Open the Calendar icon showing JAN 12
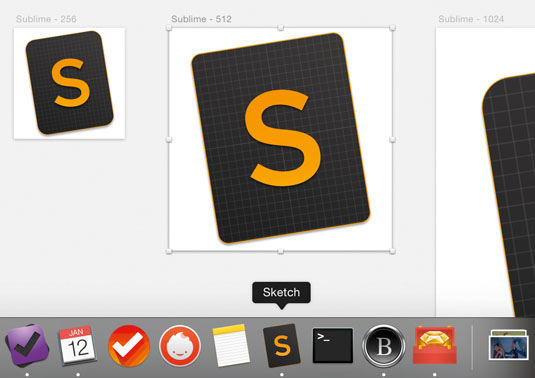The image size is (535, 378). coord(77,345)
